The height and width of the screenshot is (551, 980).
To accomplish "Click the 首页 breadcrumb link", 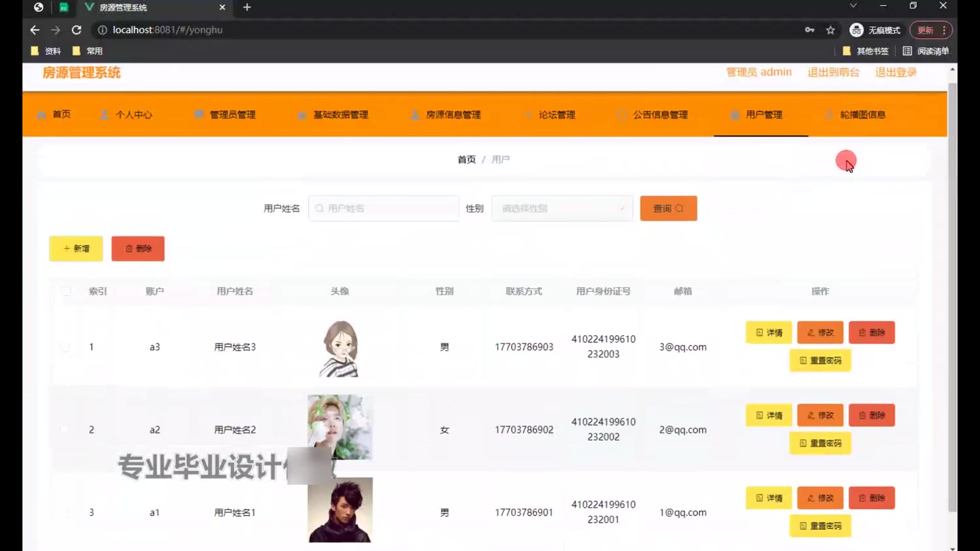I will coord(467,160).
